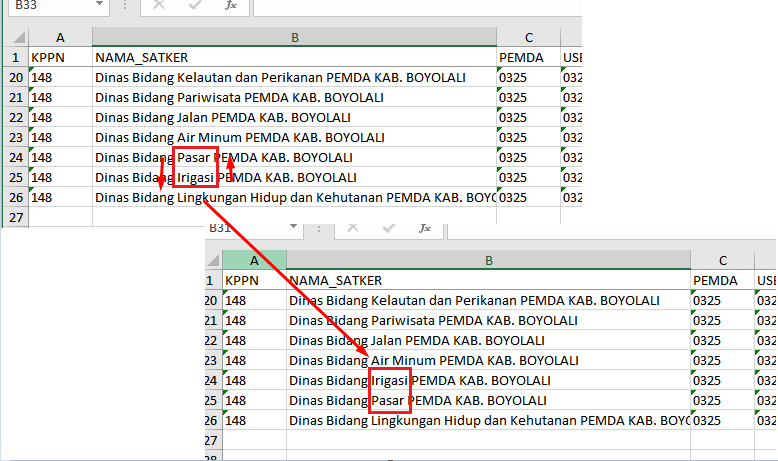Click the Enter checkmark icon beside the B33 name box

194,6
